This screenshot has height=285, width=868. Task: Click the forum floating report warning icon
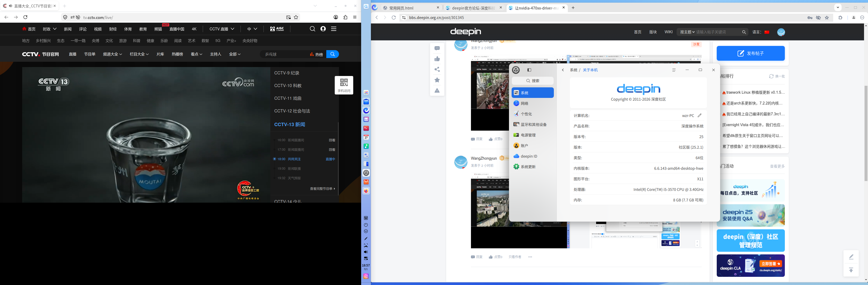437,90
